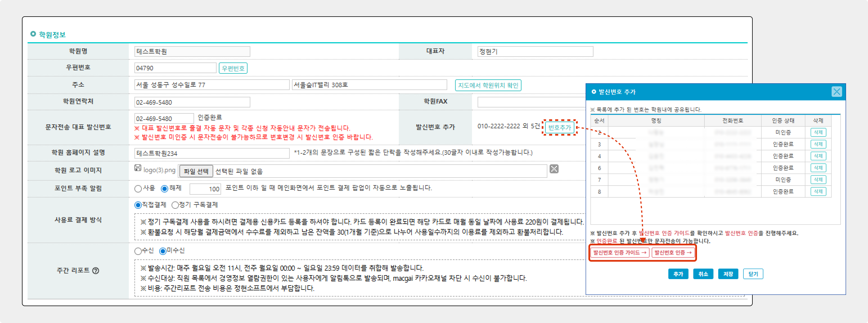Choose 직접결제 payment method
Viewport: 868px width, 323px height.
coord(138,205)
